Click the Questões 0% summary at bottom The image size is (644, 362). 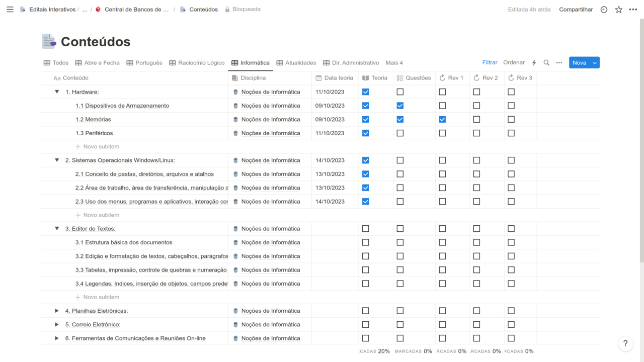pos(414,351)
